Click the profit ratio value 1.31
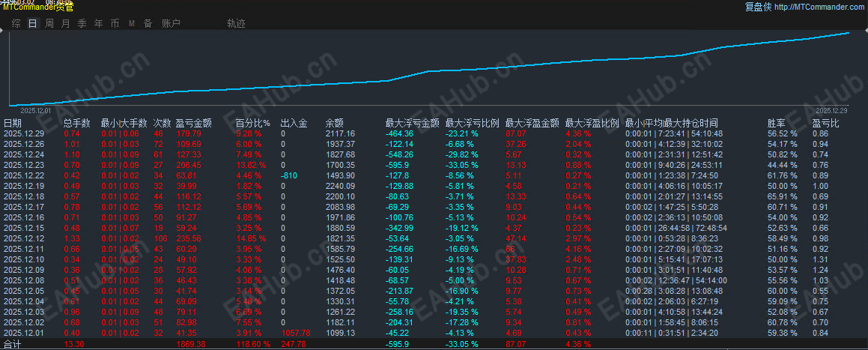 pyautogui.click(x=820, y=259)
